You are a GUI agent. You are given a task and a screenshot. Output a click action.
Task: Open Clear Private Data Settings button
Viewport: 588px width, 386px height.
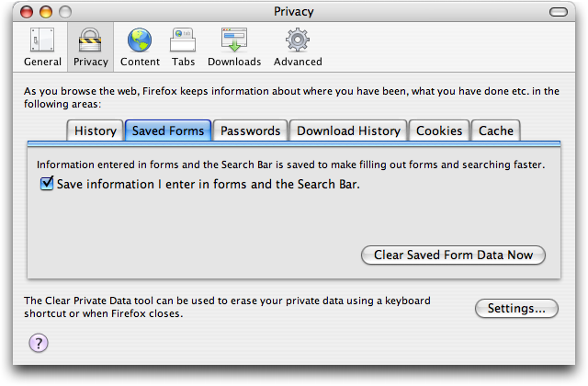click(x=516, y=309)
